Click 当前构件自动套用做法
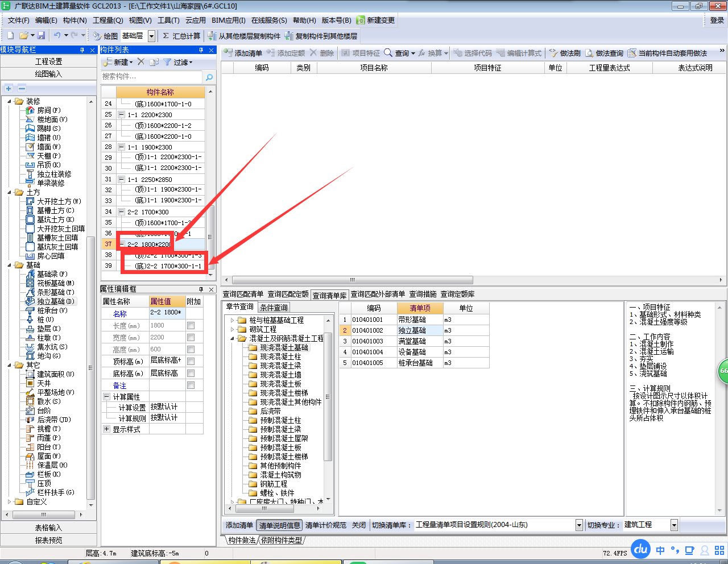This screenshot has width=728, height=564. 667,53
